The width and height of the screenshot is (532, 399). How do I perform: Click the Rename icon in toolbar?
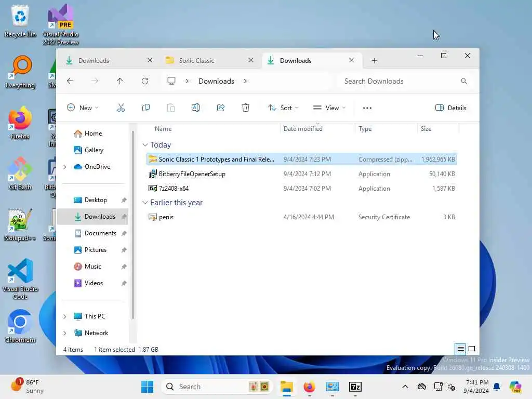coord(196,108)
